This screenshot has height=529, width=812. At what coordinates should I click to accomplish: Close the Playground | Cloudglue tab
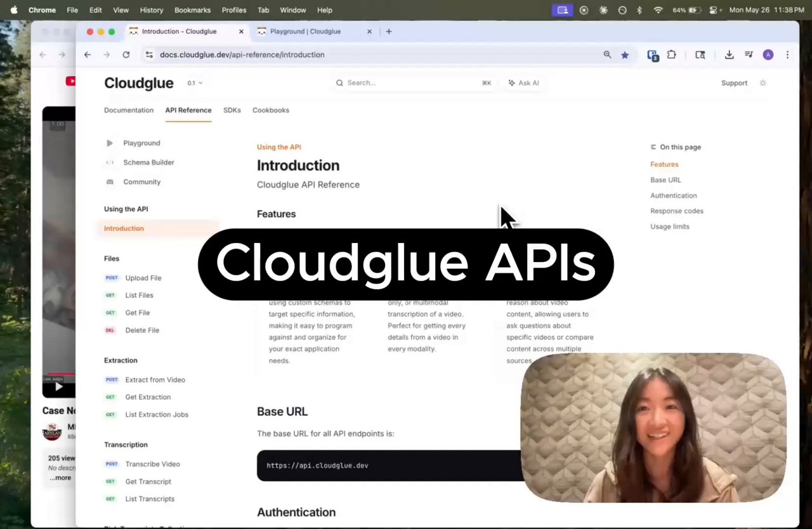click(x=369, y=31)
